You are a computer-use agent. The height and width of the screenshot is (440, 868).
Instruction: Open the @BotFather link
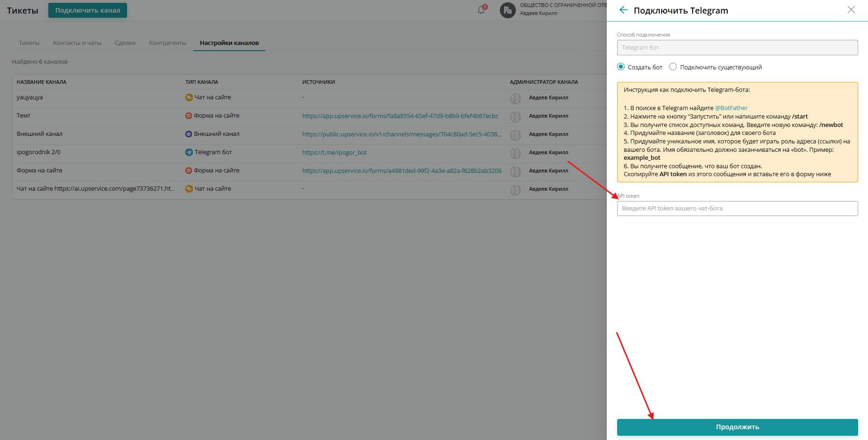click(x=732, y=108)
